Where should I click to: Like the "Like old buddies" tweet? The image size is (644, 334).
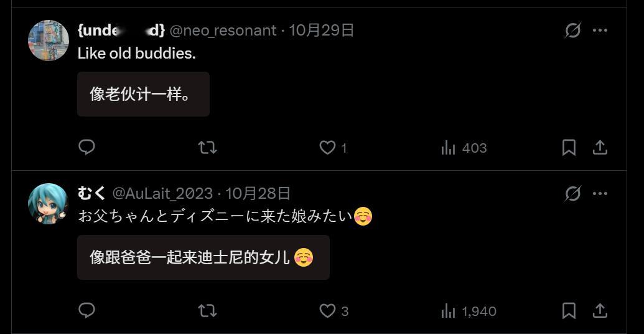click(333, 148)
